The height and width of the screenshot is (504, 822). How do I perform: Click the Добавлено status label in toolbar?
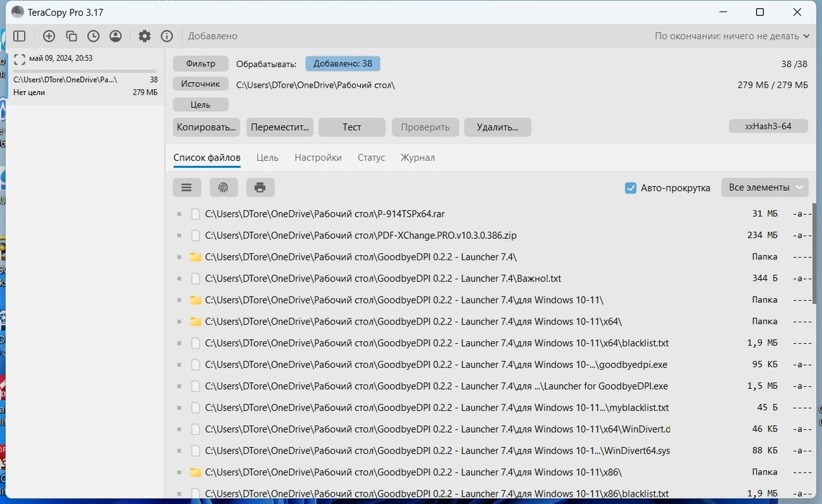(x=212, y=36)
